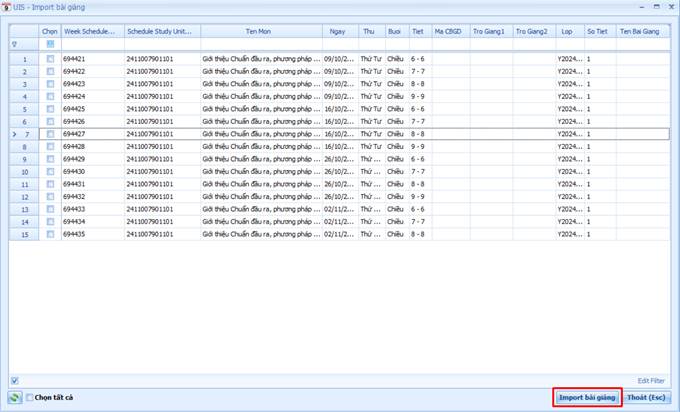This screenshot has width=680, height=412.
Task: Click the UIS app icon in title bar
Action: click(x=6, y=7)
